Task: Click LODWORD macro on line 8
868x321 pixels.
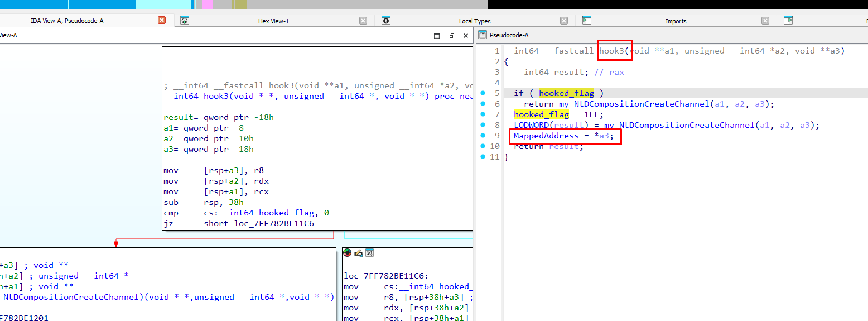Action: click(531, 125)
